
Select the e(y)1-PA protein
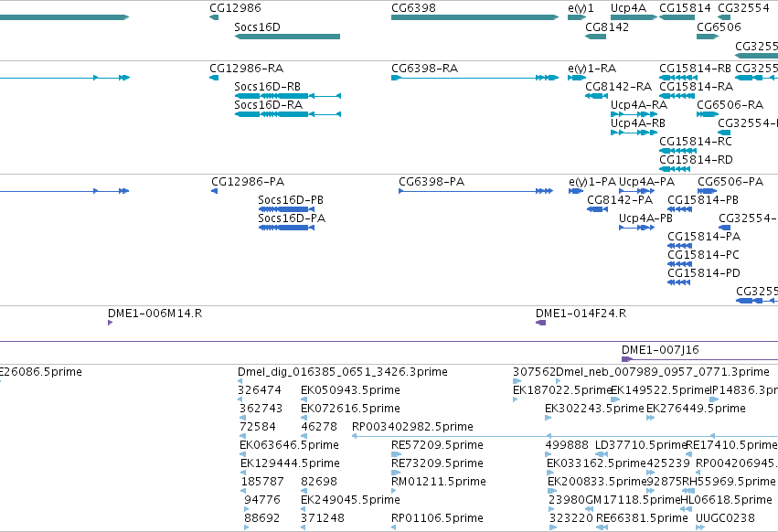[x=576, y=191]
